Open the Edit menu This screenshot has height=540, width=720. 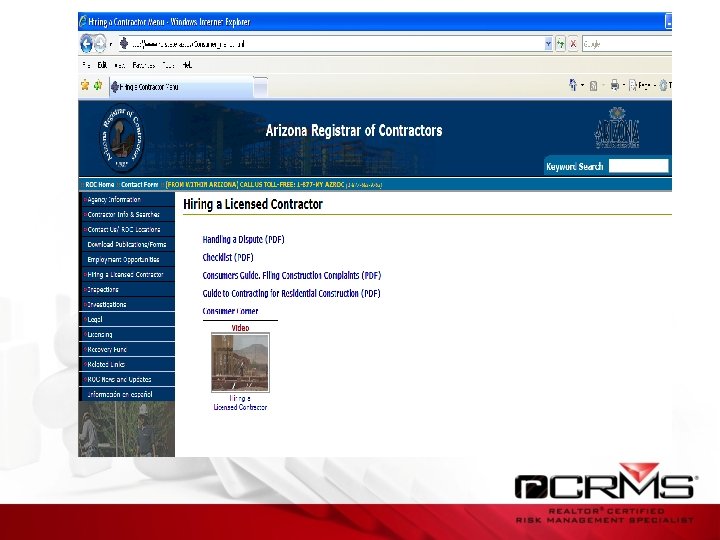coord(102,65)
